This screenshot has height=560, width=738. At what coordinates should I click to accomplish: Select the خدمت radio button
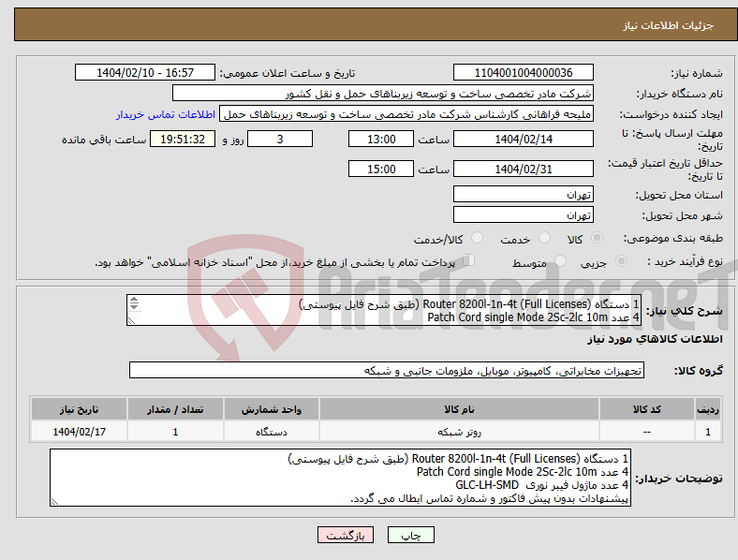tap(544, 238)
